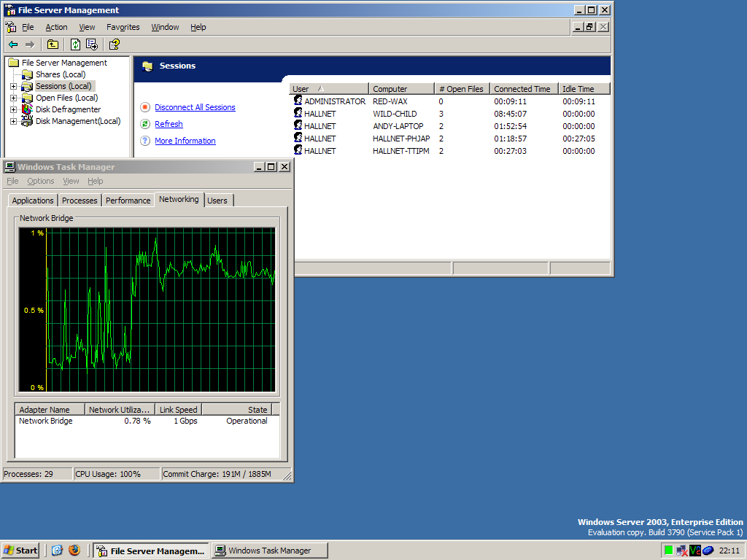Select the HALLNET-PHJAP session row
Viewport: 747px width, 560px height.
coord(449,139)
